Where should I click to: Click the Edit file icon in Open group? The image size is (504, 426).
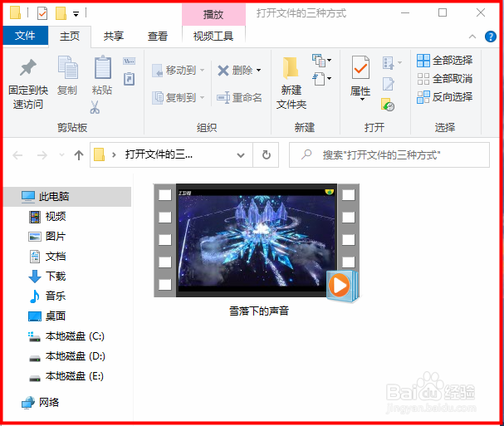[389, 84]
